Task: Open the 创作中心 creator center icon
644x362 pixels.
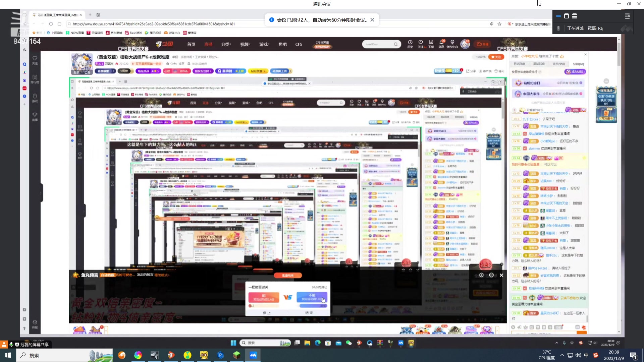Action: [x=452, y=43]
